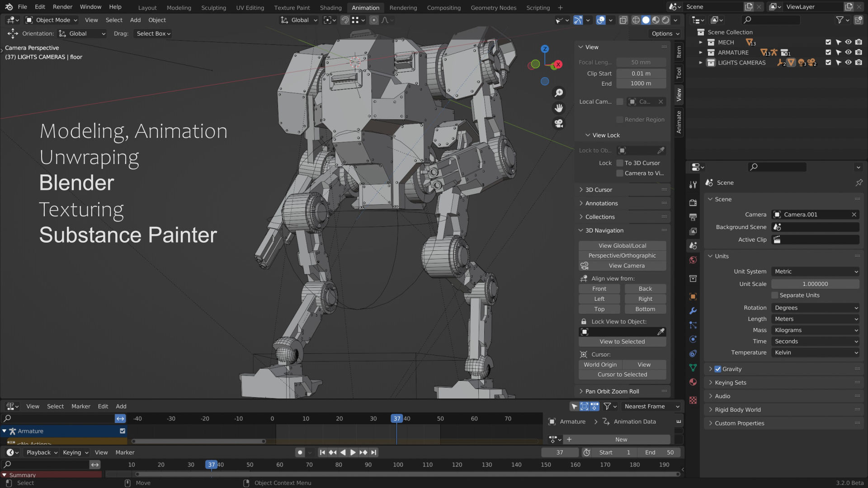Click World Origin cursor button
This screenshot has width=868, height=488.
tap(600, 365)
